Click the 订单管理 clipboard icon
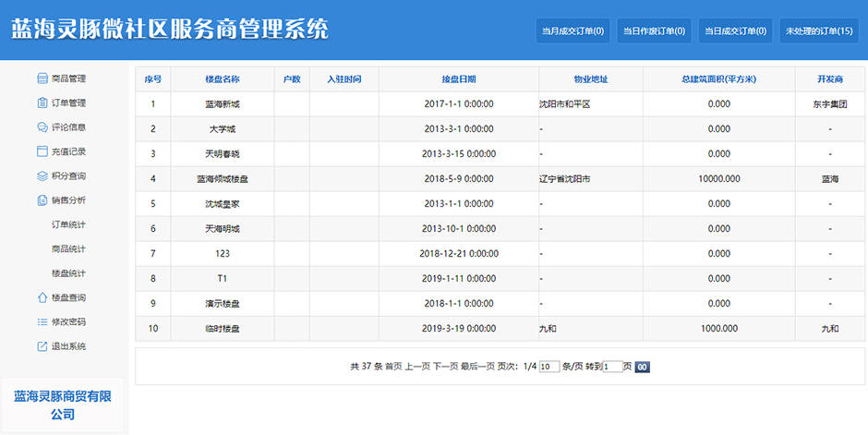Screen dimensions: 868x435 (x=42, y=103)
